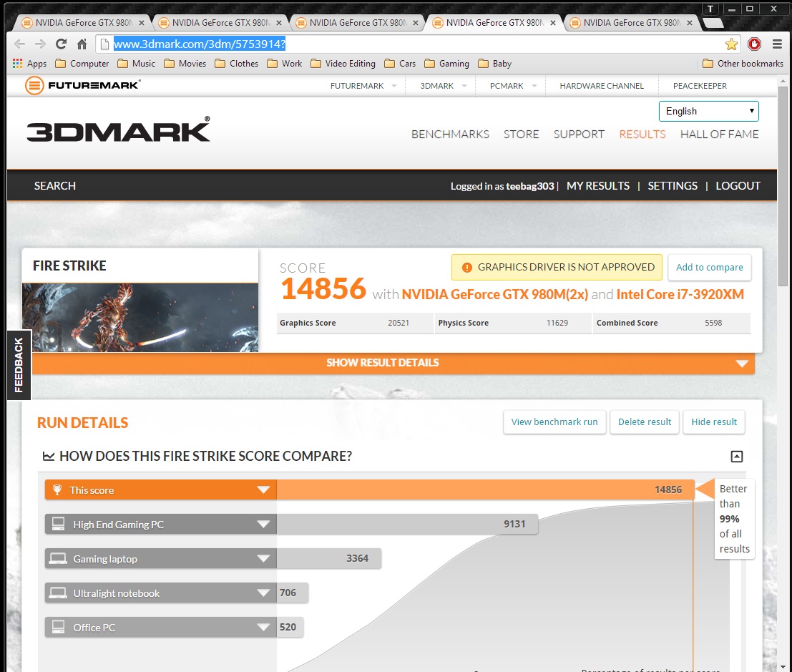
Task: Click View benchmark run button
Action: [554, 422]
